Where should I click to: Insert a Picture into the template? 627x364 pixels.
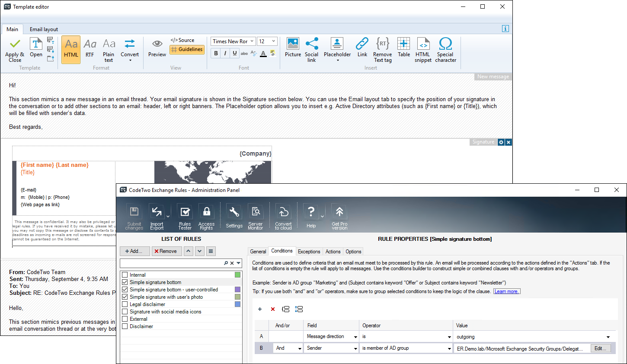pos(293,47)
